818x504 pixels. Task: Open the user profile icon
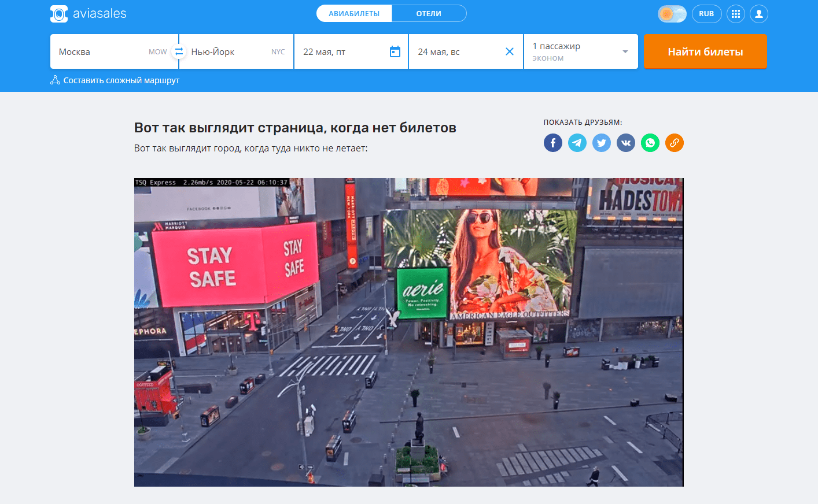759,14
